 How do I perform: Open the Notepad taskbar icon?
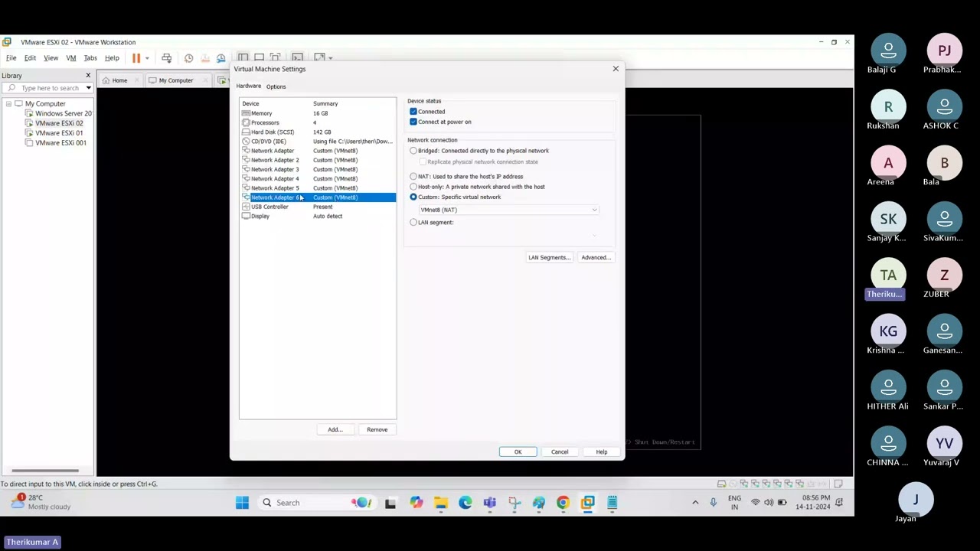point(612,503)
